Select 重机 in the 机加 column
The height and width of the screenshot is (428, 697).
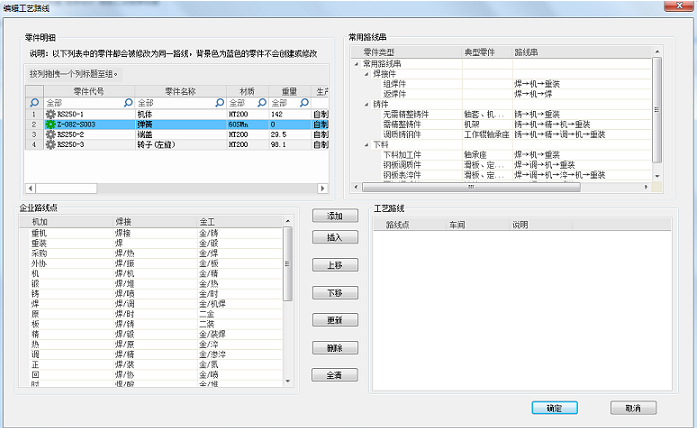point(39,233)
